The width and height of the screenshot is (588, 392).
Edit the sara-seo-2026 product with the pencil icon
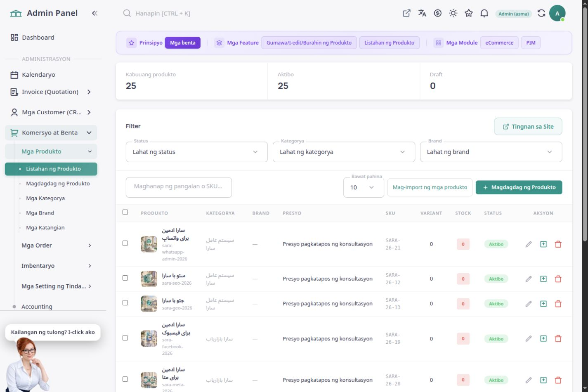coord(529,279)
